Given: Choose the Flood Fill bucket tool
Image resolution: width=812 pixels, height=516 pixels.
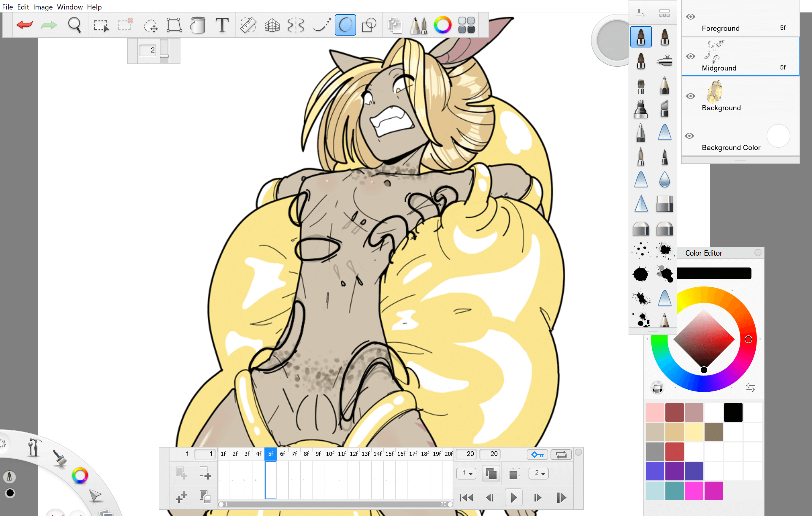Looking at the screenshot, I should point(198,25).
